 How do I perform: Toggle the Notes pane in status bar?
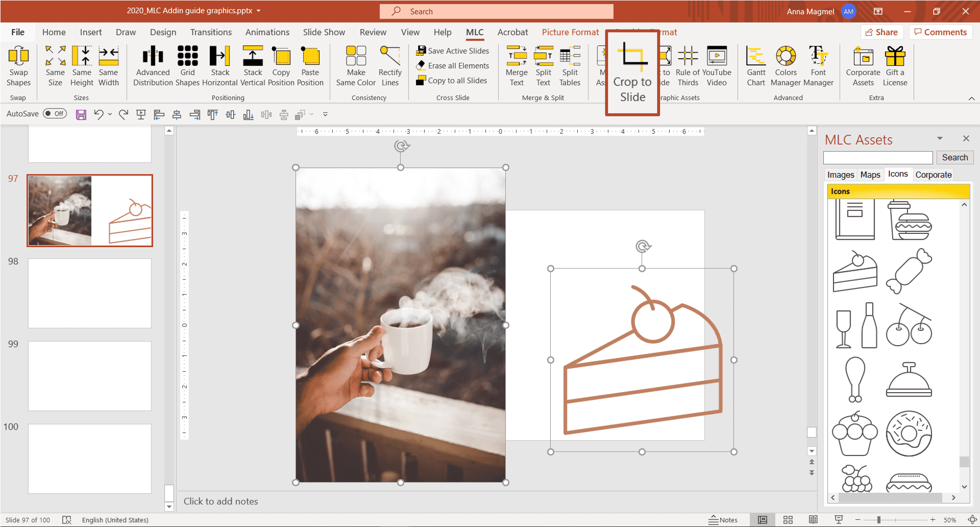(x=723, y=520)
